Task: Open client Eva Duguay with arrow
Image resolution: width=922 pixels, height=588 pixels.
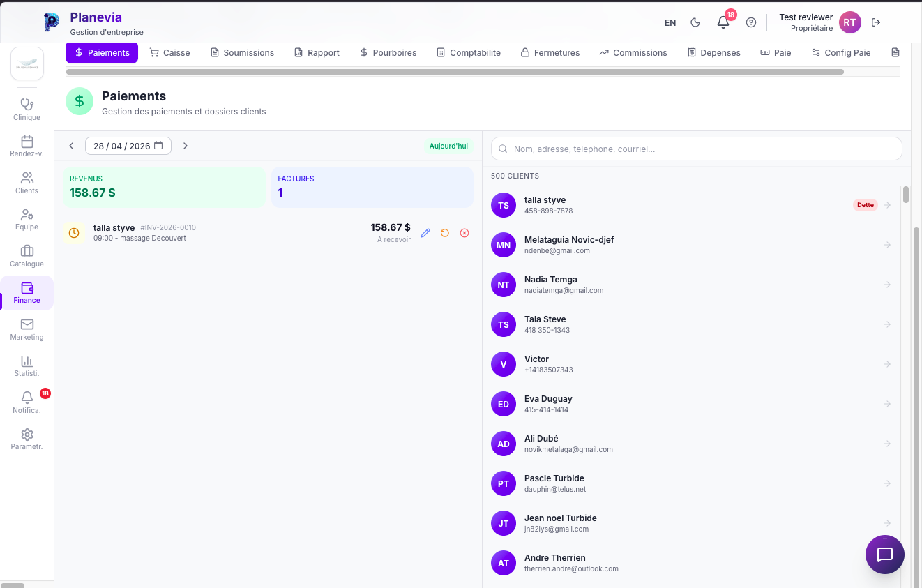Action: (887, 404)
